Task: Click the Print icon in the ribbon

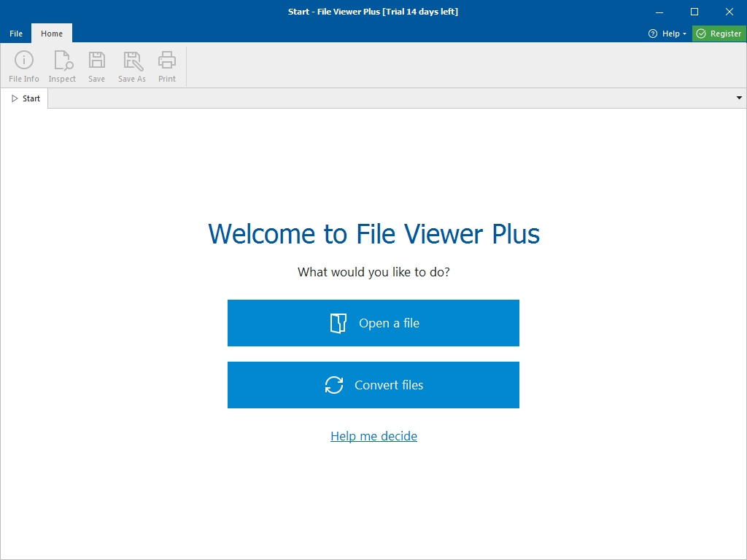Action: click(167, 61)
